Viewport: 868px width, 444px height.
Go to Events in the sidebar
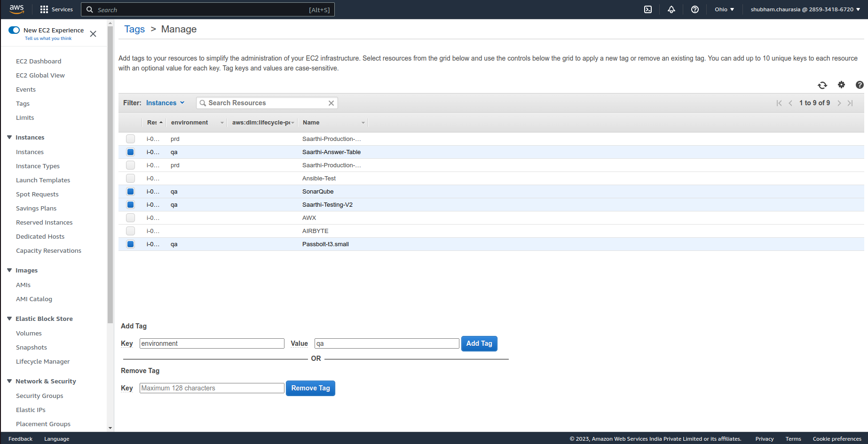point(26,89)
